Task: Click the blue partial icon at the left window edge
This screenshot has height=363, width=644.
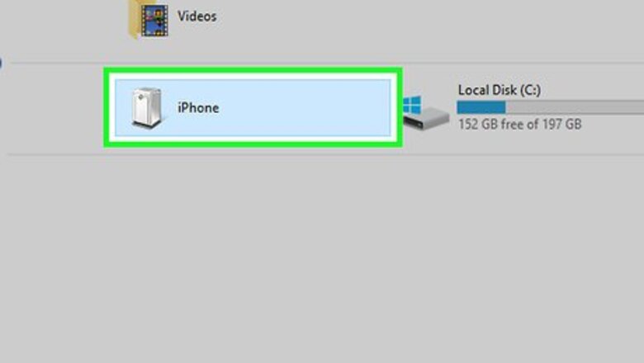Action: click(0, 64)
